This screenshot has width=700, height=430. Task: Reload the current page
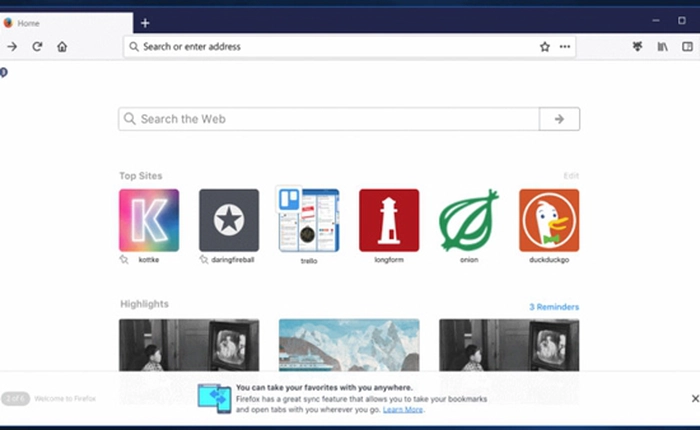[x=37, y=46]
